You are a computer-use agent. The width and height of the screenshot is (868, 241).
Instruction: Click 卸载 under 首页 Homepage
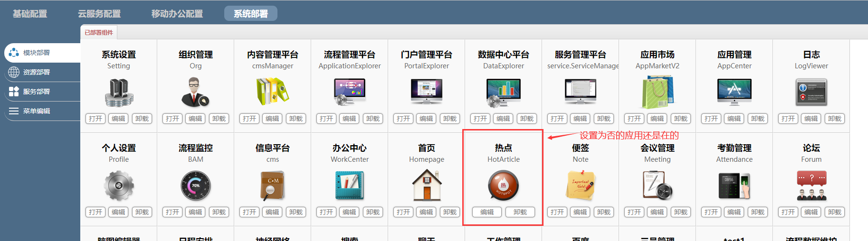[450, 212]
